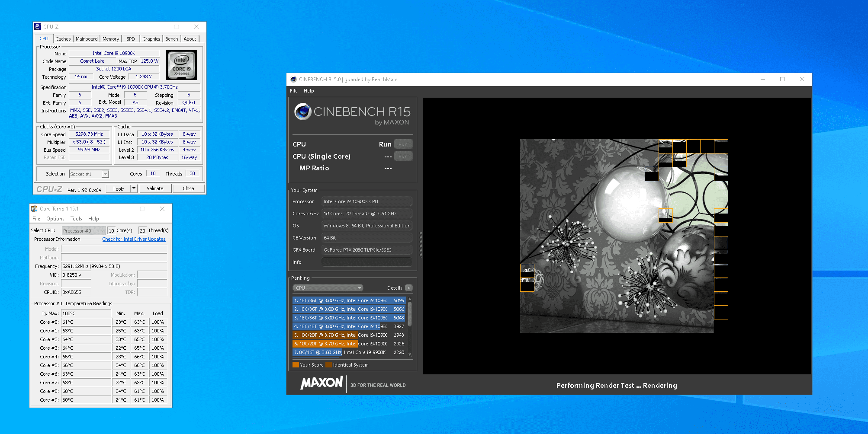Click the ranking list scroll-down arrow
The width and height of the screenshot is (868, 434).
[410, 354]
